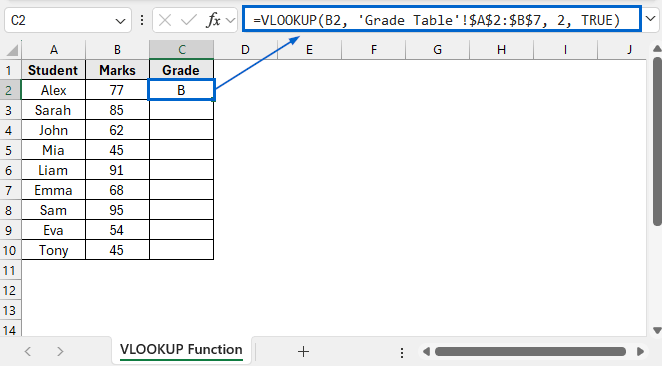Go to previous sheet with left arrow
This screenshot has height=366, width=662.
[28, 351]
